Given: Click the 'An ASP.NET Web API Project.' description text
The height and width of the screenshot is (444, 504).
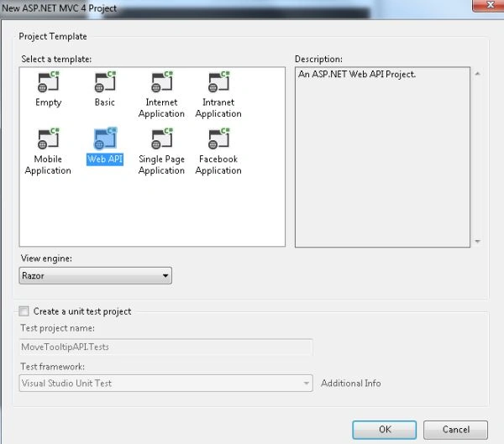Looking at the screenshot, I should 357,74.
